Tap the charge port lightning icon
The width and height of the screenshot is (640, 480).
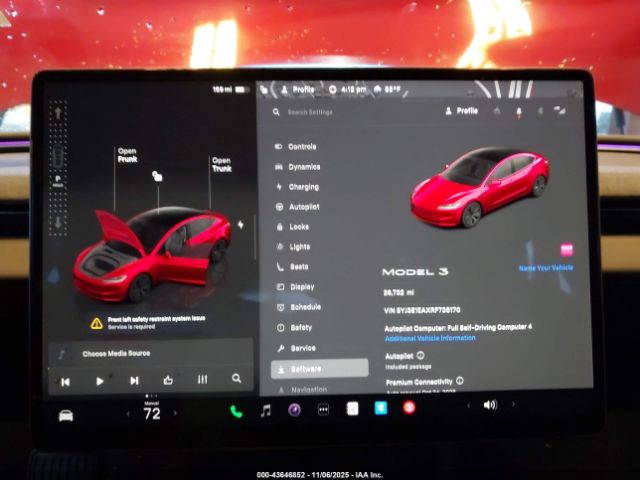[240, 225]
